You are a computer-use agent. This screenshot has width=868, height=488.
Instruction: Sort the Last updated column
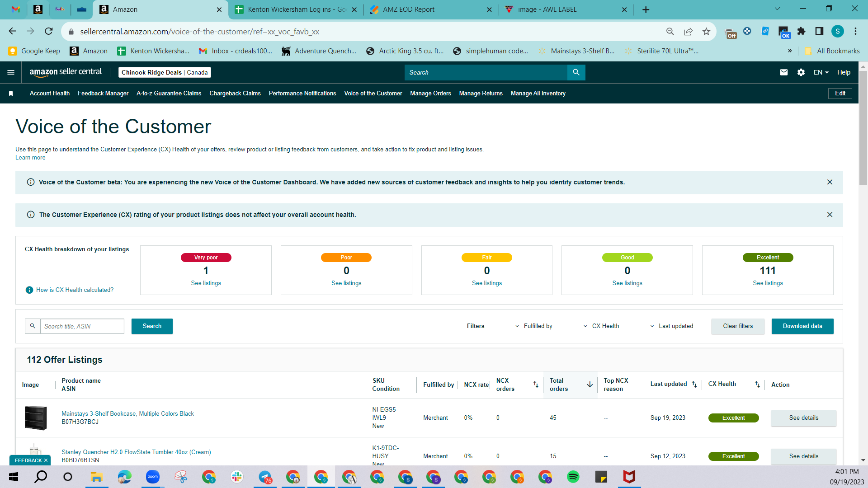[694, 385]
